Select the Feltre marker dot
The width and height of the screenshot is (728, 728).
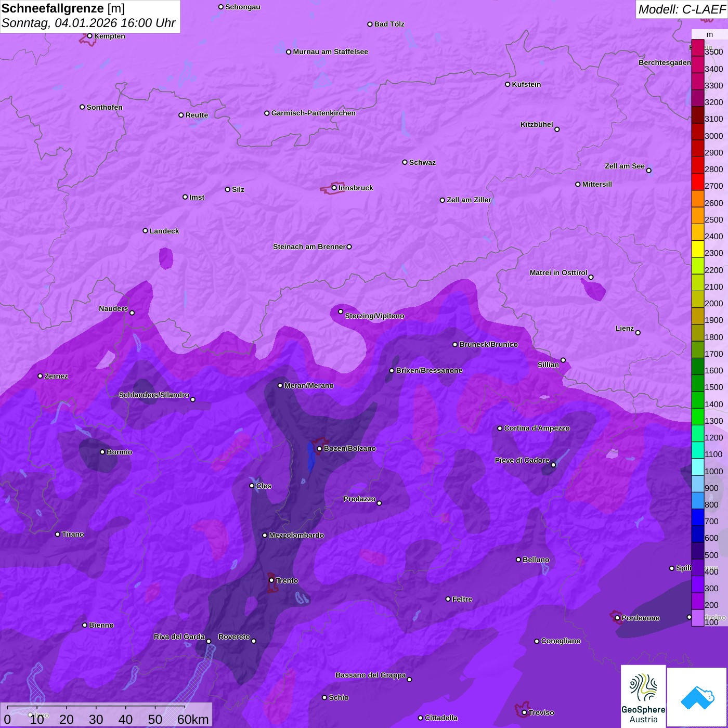[x=448, y=599]
